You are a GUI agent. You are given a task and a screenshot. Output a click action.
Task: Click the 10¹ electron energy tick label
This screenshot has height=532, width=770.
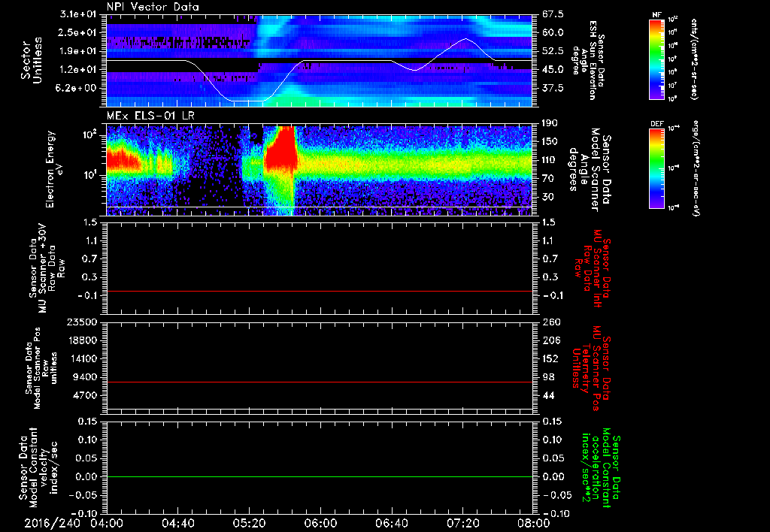pos(90,175)
